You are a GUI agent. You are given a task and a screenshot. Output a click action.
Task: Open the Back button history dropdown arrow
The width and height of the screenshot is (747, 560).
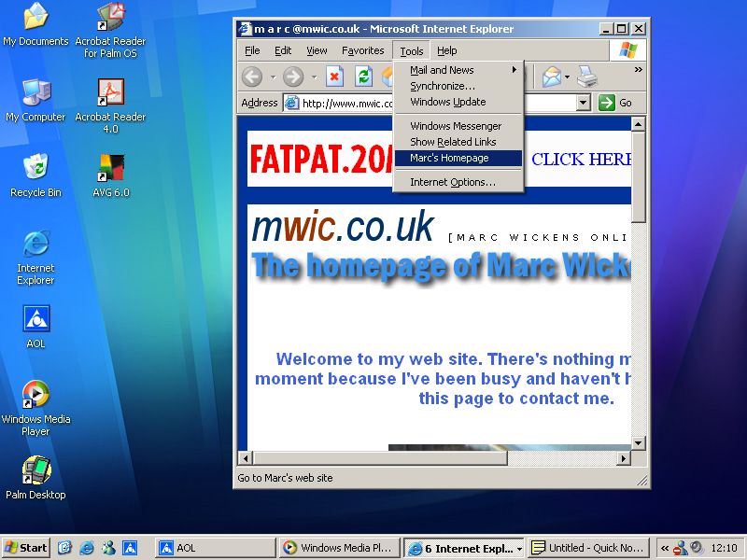point(273,77)
